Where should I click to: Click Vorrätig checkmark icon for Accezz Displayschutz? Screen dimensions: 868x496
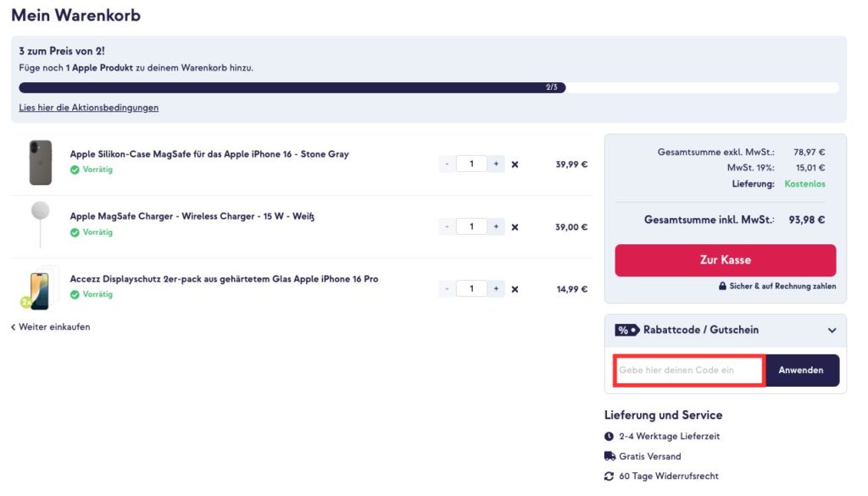(x=75, y=294)
